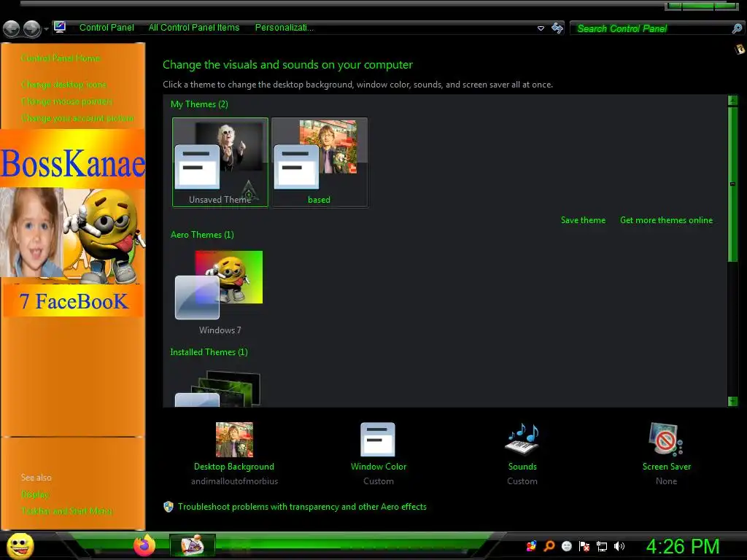747x560 pixels.
Task: Click Get more themes online
Action: coord(666,220)
